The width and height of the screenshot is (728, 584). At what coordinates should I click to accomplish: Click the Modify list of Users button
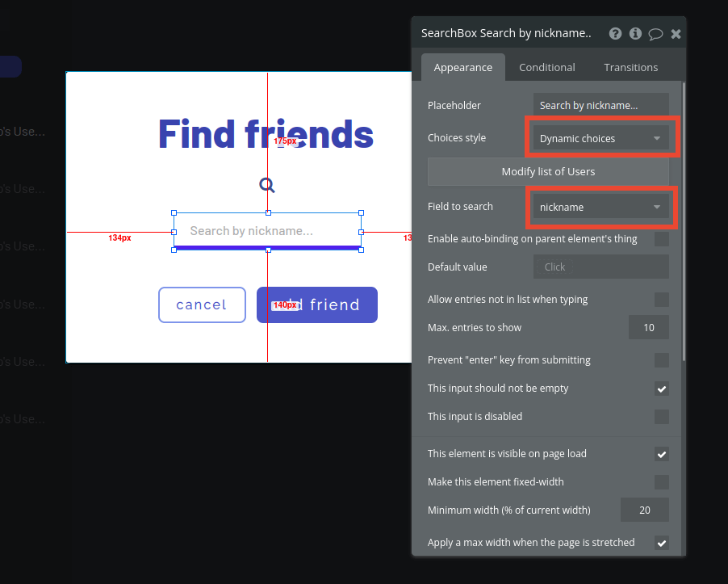548,171
